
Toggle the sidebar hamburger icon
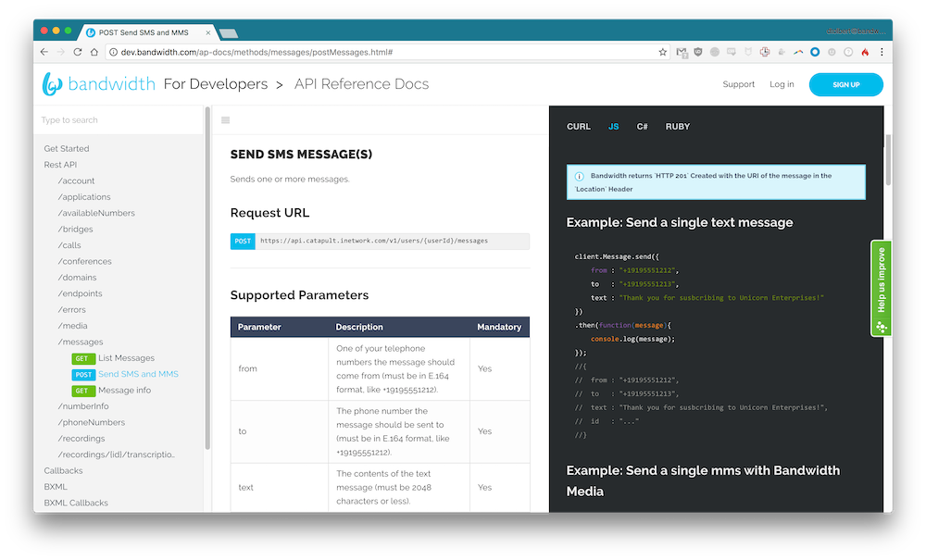click(225, 120)
